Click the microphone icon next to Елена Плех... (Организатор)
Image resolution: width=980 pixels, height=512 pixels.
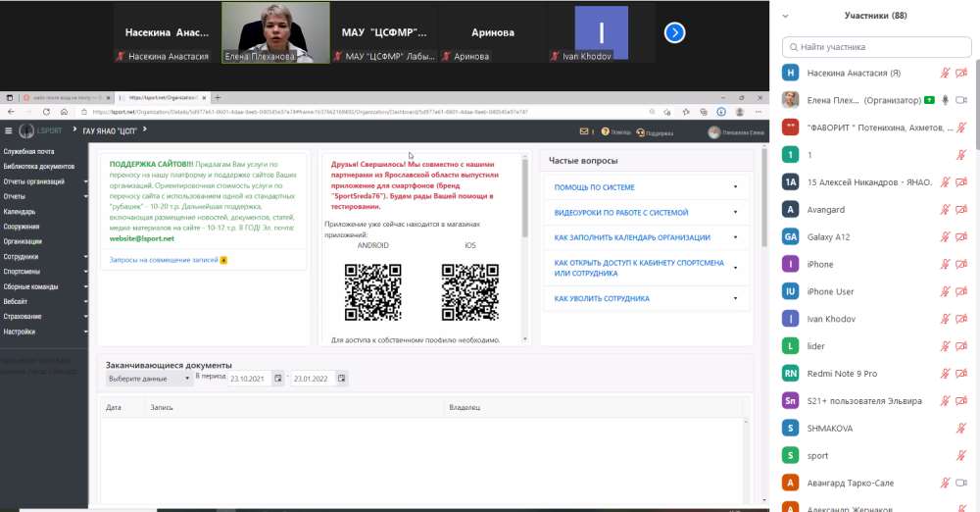[945, 100]
